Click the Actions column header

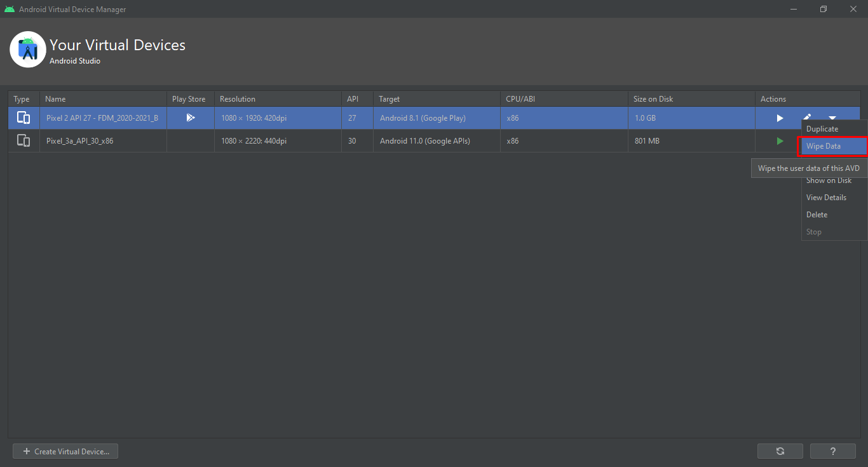[x=808, y=99]
